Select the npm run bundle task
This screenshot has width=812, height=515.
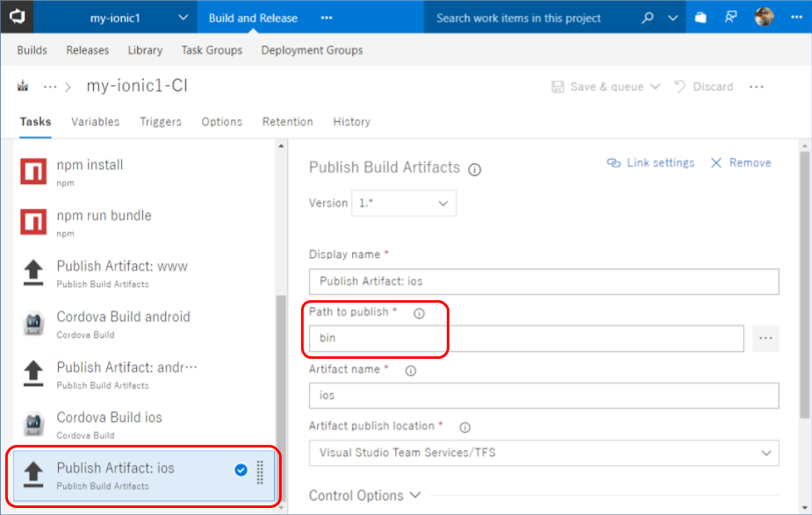pos(144,223)
